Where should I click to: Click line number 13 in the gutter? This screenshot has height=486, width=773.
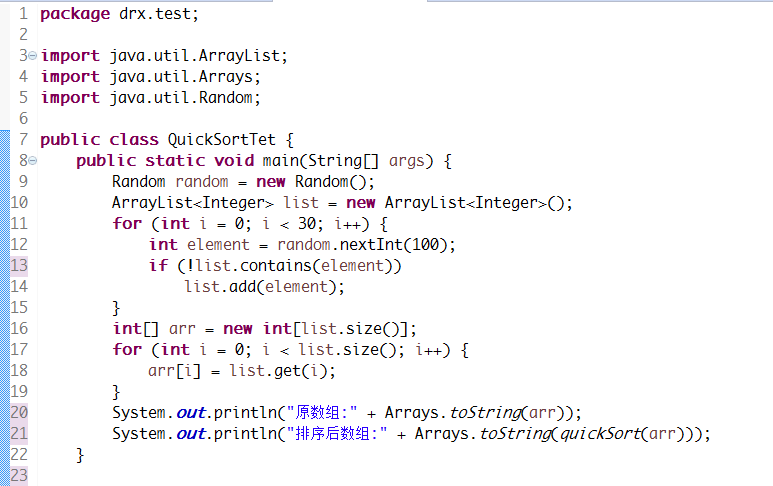[x=19, y=265]
